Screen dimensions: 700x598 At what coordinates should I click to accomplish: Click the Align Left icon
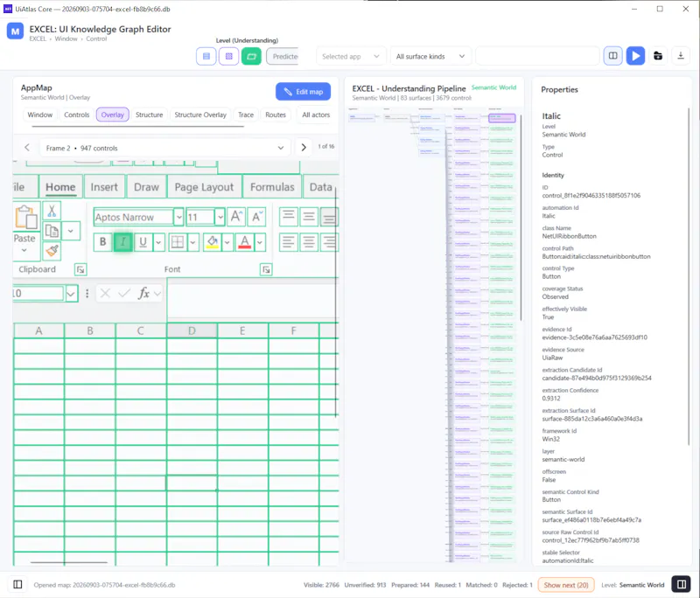pyautogui.click(x=289, y=242)
